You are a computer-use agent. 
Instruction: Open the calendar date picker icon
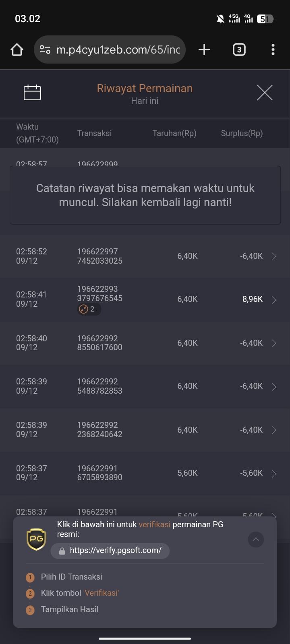[x=32, y=93]
